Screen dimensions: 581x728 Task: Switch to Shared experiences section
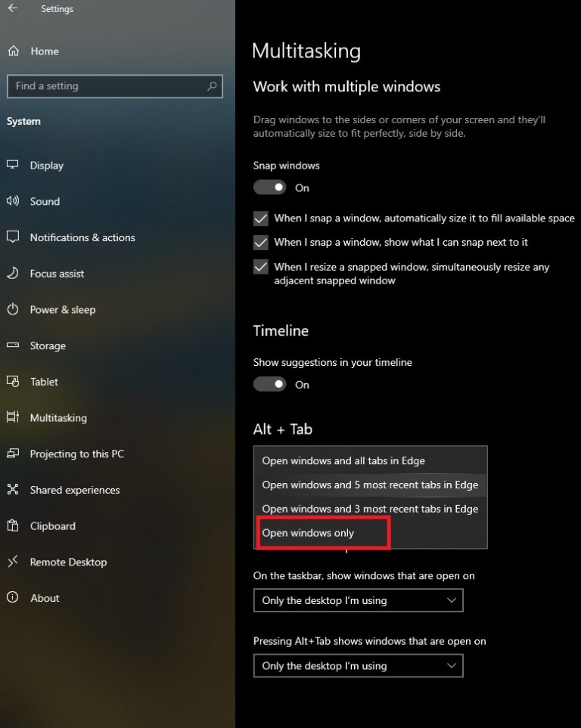(75, 490)
